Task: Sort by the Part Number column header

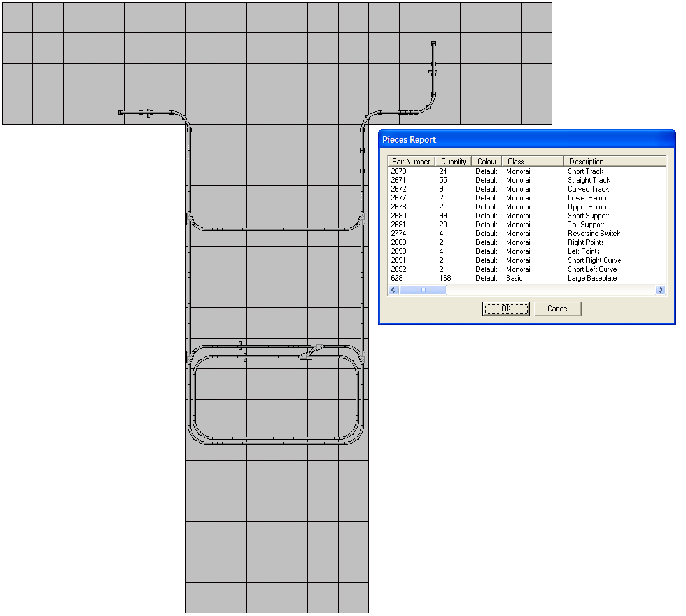Action: click(x=411, y=162)
